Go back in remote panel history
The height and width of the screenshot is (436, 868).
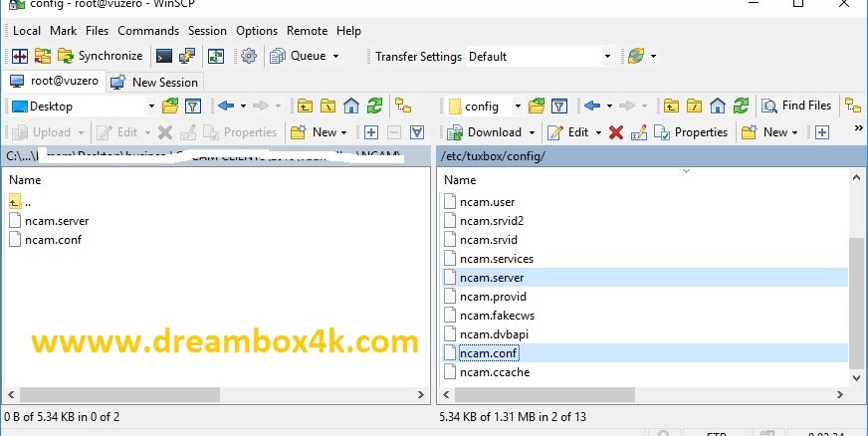592,106
